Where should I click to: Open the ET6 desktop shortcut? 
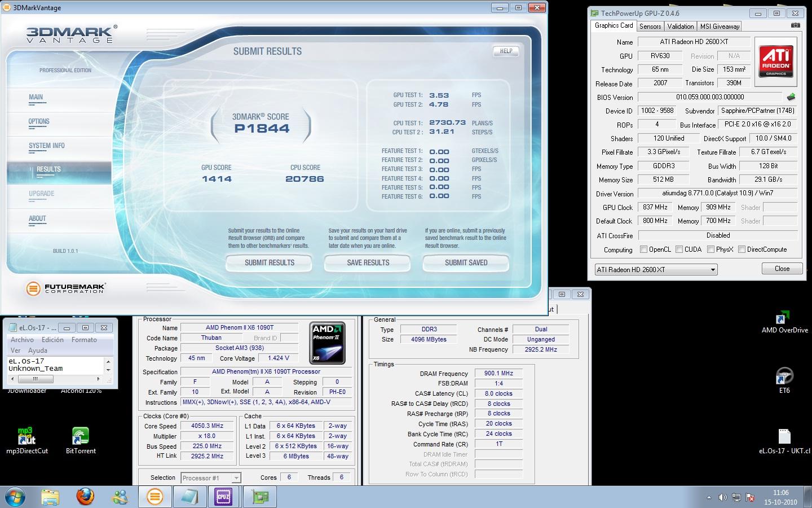click(784, 380)
